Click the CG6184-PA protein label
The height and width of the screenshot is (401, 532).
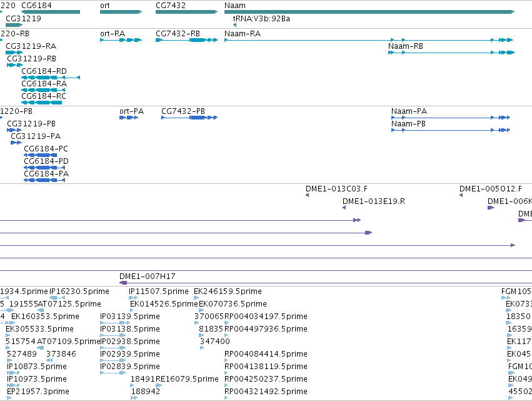(46, 174)
